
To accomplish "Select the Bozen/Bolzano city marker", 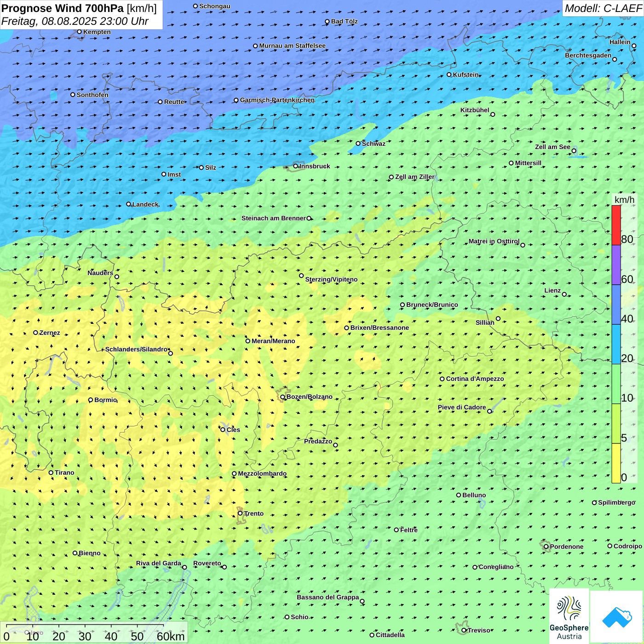I will coord(283,397).
